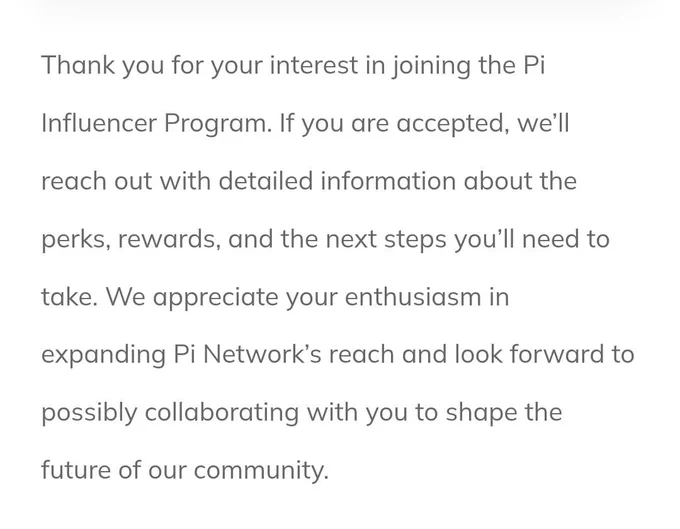Screen dimensions: 680x529
Task: Click the word "future" on the last line
Action: click(x=76, y=470)
